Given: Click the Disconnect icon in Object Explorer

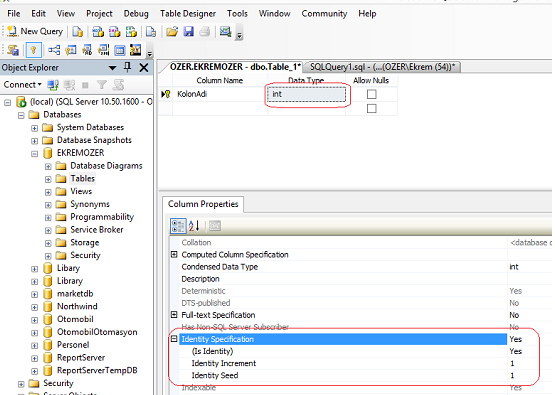Looking at the screenshot, I should [69, 85].
